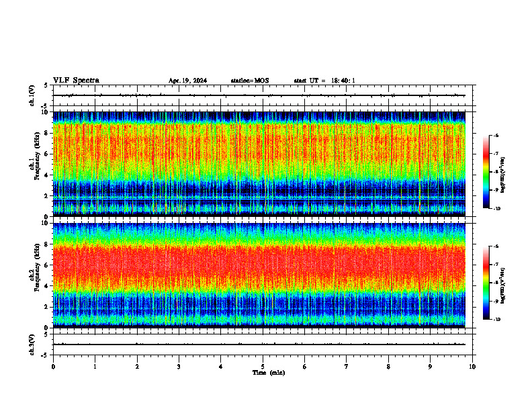
Task: Click the 'VLF Spectra' title text
Action: click(76, 81)
